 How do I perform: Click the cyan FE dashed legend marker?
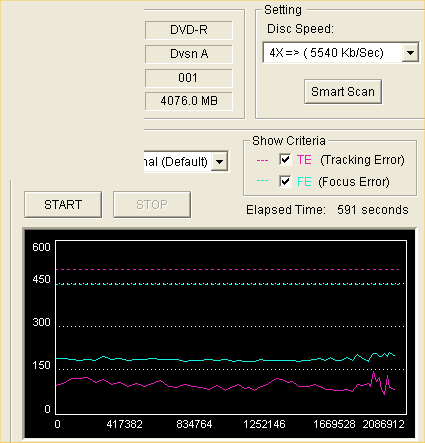pyautogui.click(x=262, y=181)
